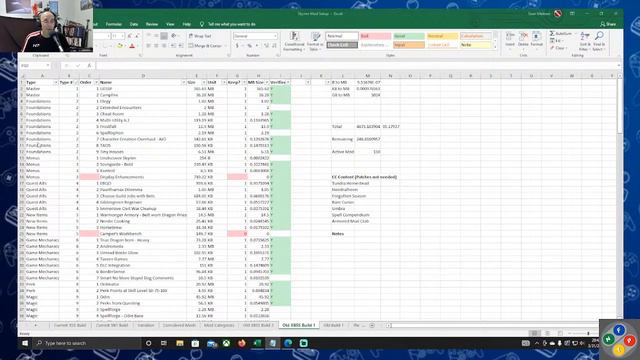640x360 pixels.
Task: Switch to Variation sheet tab
Action: click(x=145, y=325)
